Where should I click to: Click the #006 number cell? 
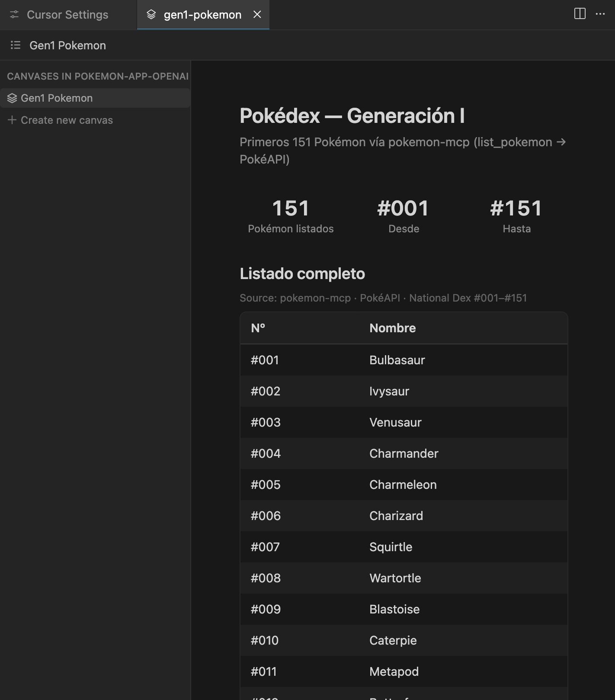[x=266, y=516]
